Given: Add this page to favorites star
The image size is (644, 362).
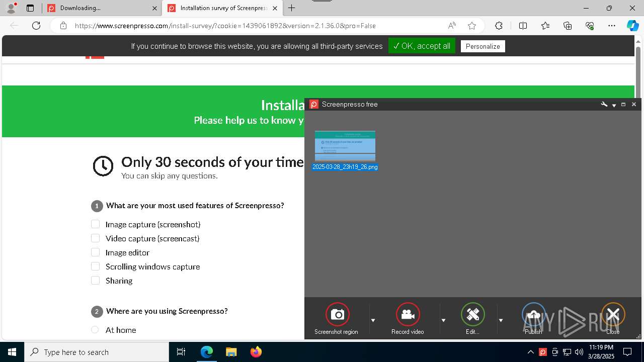Looking at the screenshot, I should click(x=471, y=26).
